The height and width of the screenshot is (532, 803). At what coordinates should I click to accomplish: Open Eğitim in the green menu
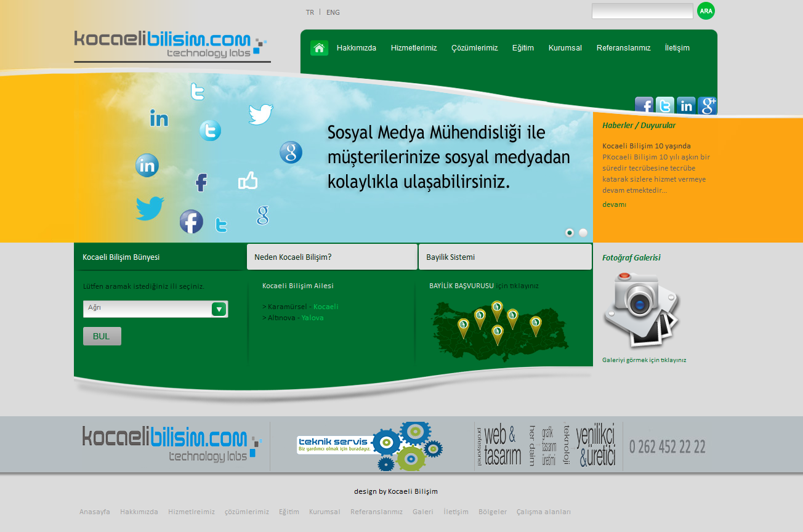[x=523, y=48]
